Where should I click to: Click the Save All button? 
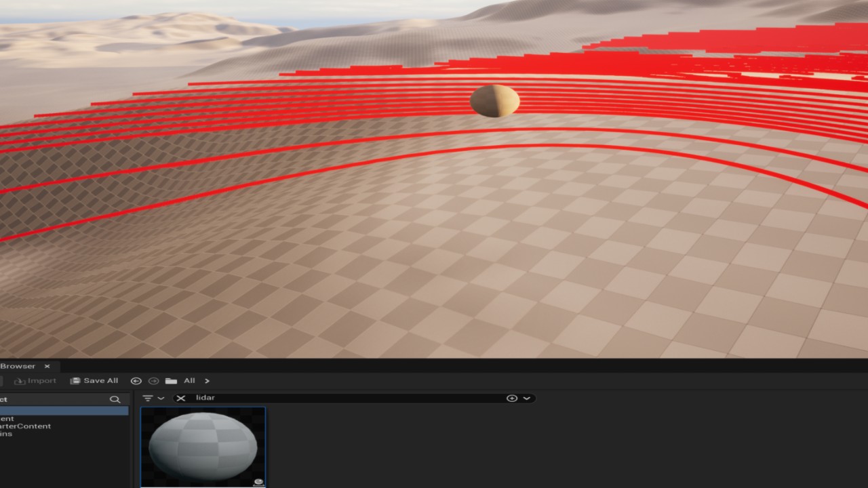(94, 381)
